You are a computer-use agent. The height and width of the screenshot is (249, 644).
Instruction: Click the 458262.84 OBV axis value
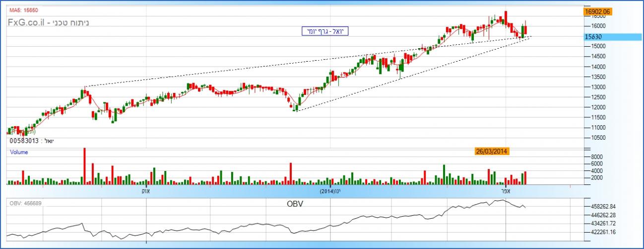click(x=598, y=206)
